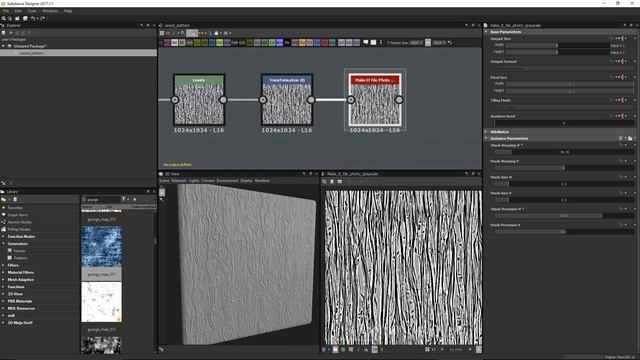This screenshot has width=640, height=360.
Task: Adjust the Mask Size H slider
Action: point(563,184)
